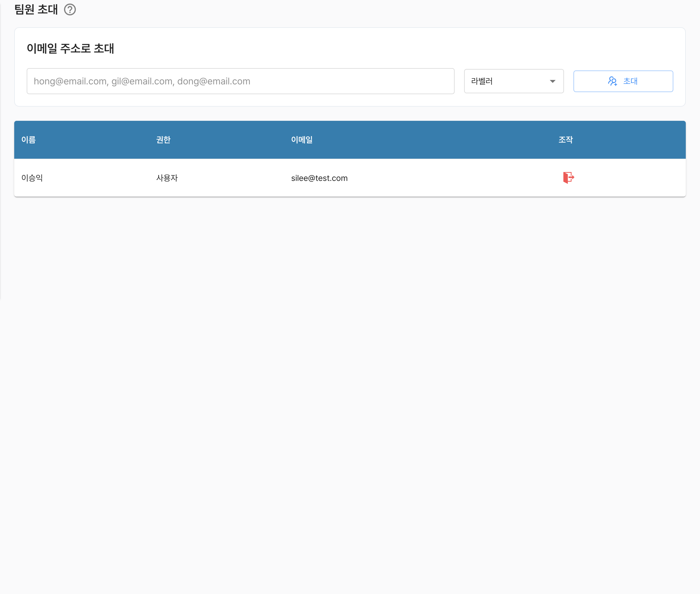Click the 초대 invite button
Screen dimensions: 700x594
[623, 81]
